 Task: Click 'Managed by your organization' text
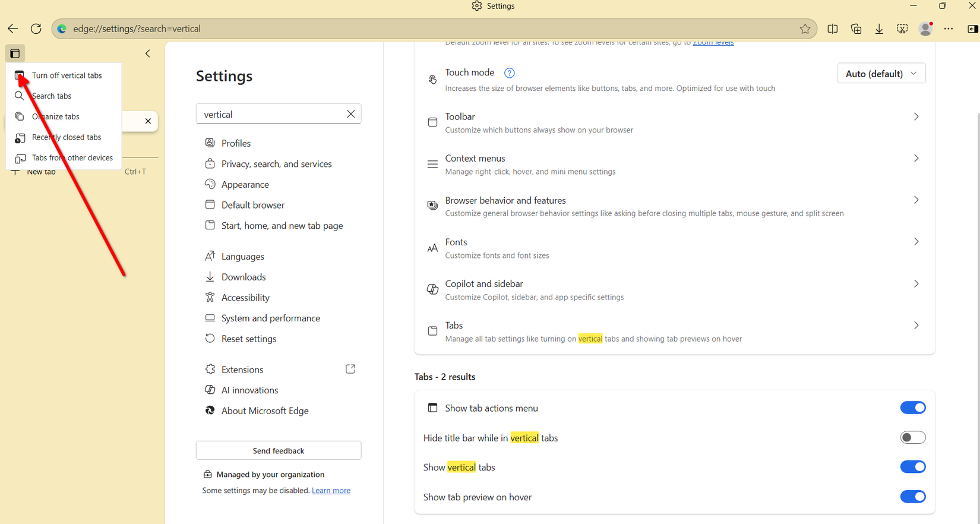click(x=270, y=474)
